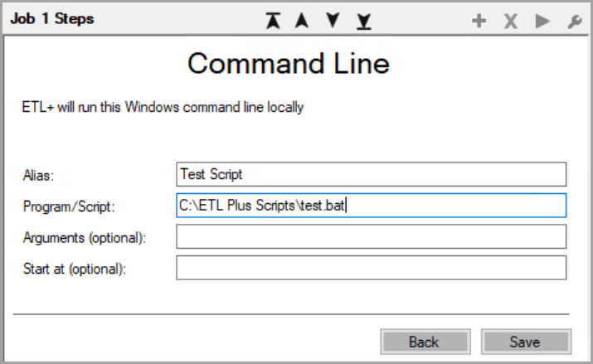The height and width of the screenshot is (364, 593).
Task: Add a new job step
Action: point(479,22)
